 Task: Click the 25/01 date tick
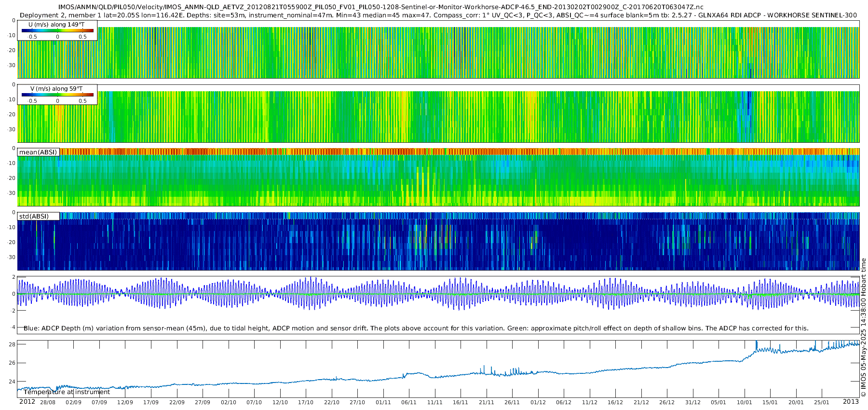pyautogui.click(x=822, y=402)
